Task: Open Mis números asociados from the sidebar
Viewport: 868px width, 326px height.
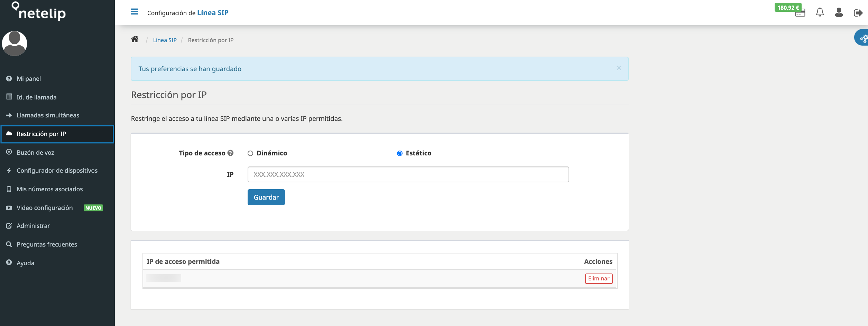Action: [x=50, y=189]
